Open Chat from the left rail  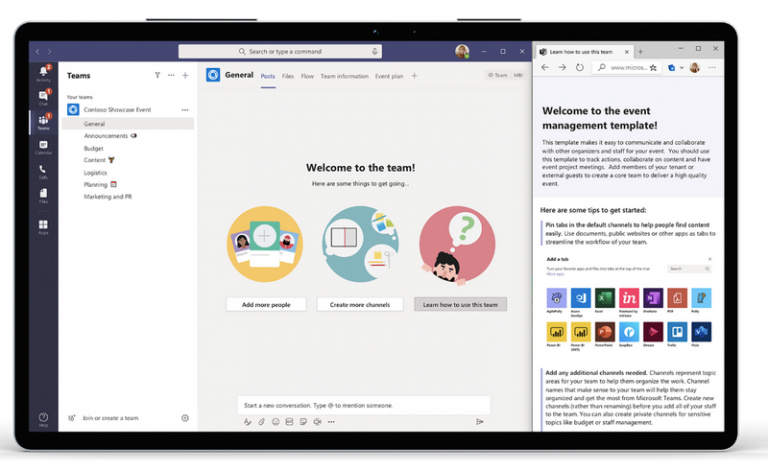(x=43, y=97)
